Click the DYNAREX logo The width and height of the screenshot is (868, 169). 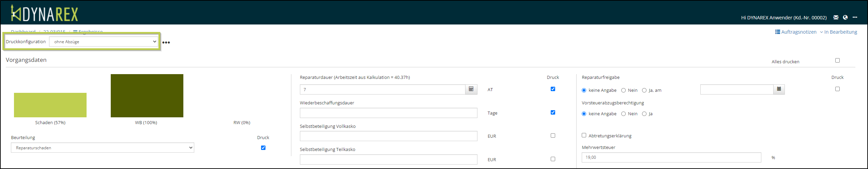pos(44,14)
